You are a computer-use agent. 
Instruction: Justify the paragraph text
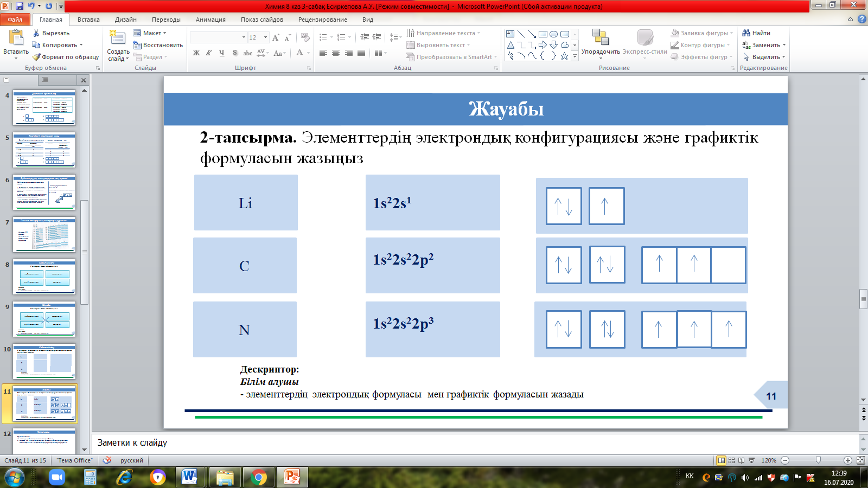pyautogui.click(x=361, y=53)
